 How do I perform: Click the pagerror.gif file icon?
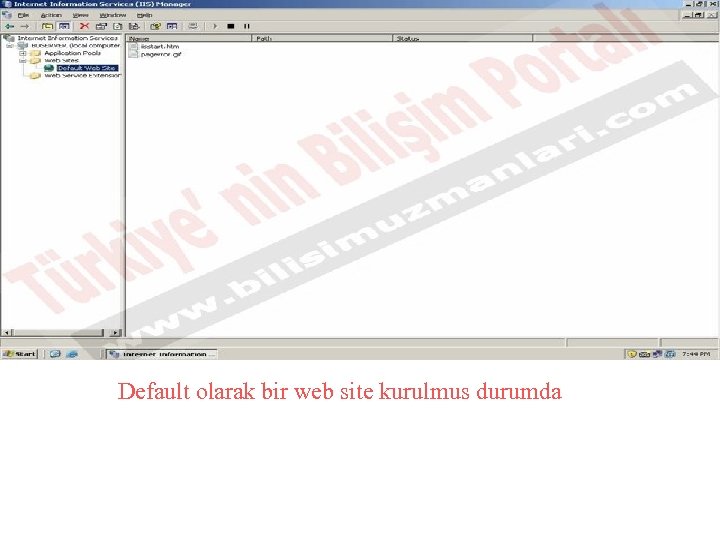tap(133, 54)
